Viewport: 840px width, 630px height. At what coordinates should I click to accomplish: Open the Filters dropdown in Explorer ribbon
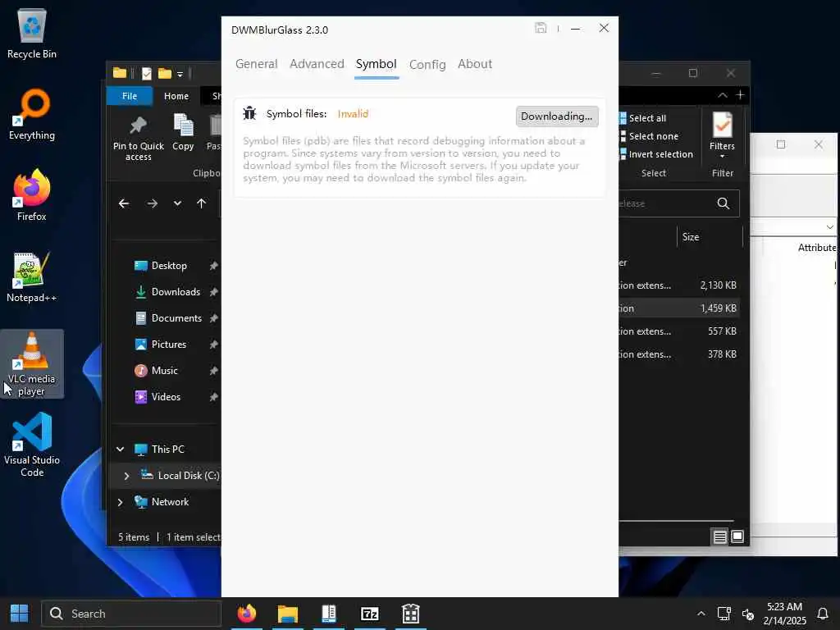(x=722, y=135)
